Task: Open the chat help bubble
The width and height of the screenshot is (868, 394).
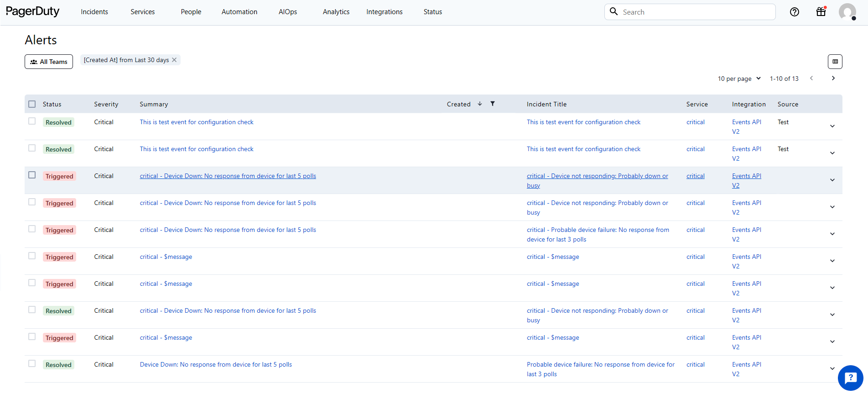Action: [x=850, y=378]
